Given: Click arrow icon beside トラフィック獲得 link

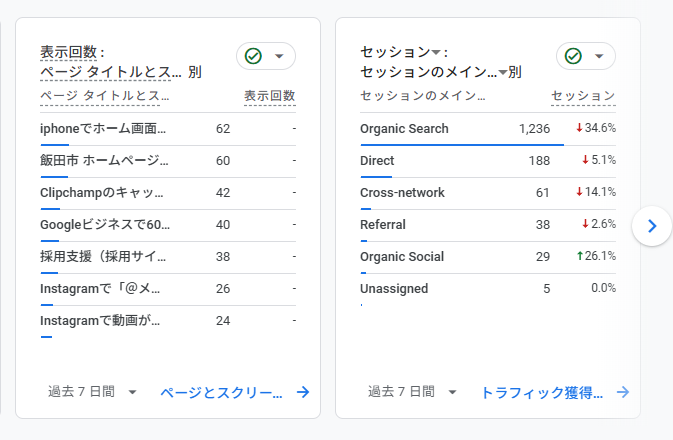Looking at the screenshot, I should (623, 392).
